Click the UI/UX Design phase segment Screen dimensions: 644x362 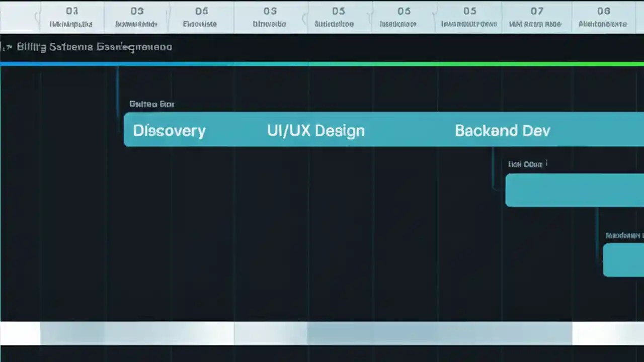(x=316, y=130)
